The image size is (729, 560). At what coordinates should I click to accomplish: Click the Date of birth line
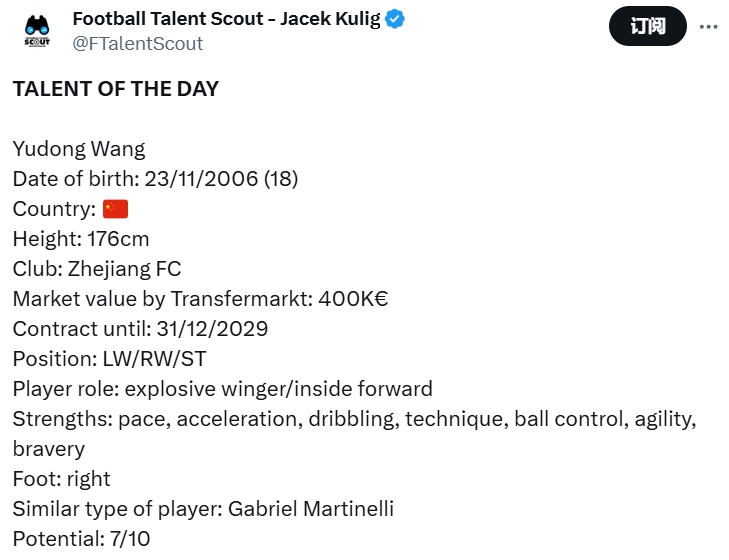pyautogui.click(x=155, y=179)
